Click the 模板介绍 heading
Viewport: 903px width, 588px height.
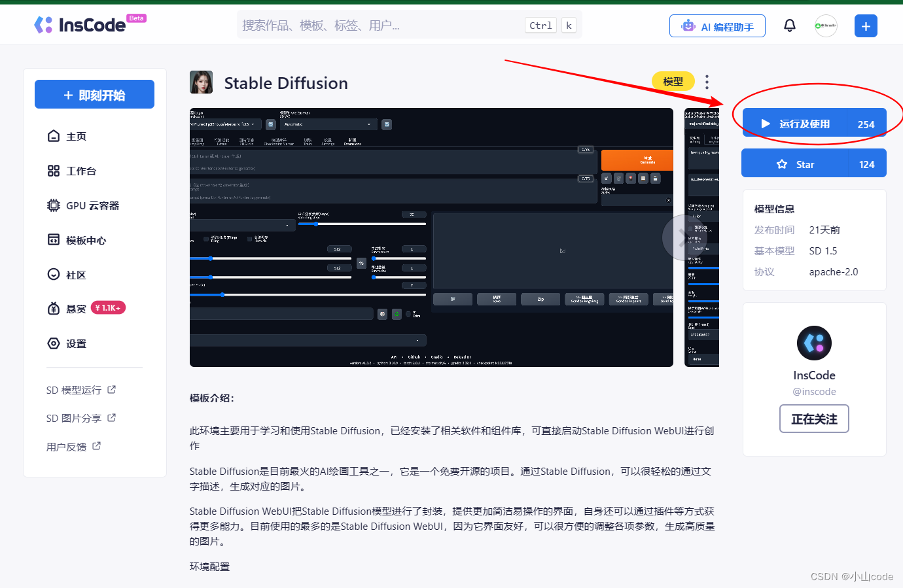pos(211,398)
